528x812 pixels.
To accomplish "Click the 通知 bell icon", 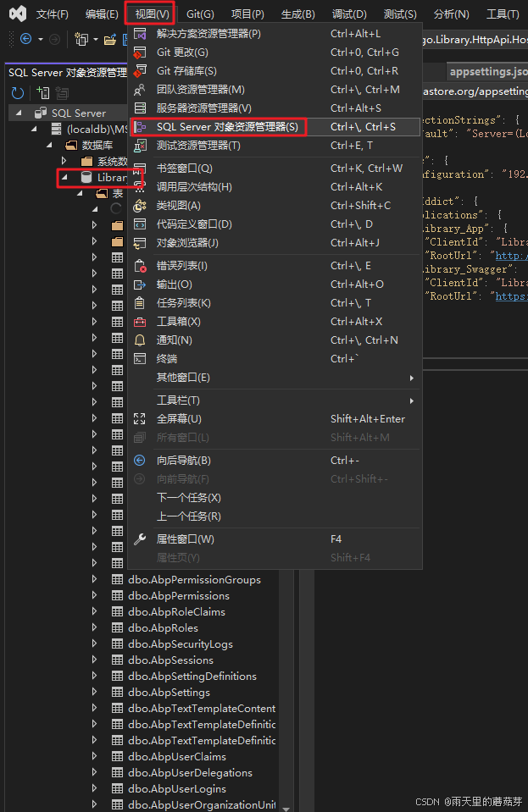I will tap(140, 340).
